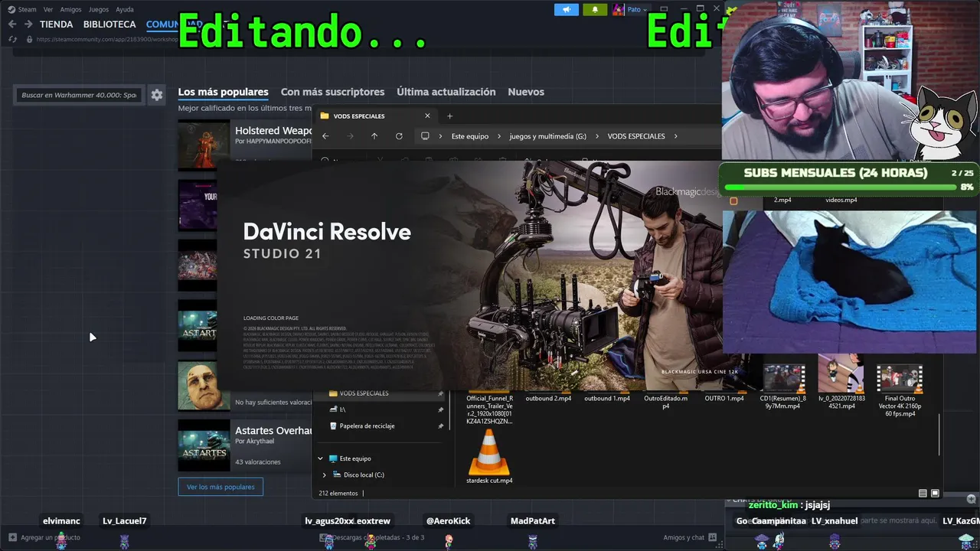The image size is (980, 551).
Task: Switch Explorer to large thumbnails view icon
Action: (x=935, y=494)
